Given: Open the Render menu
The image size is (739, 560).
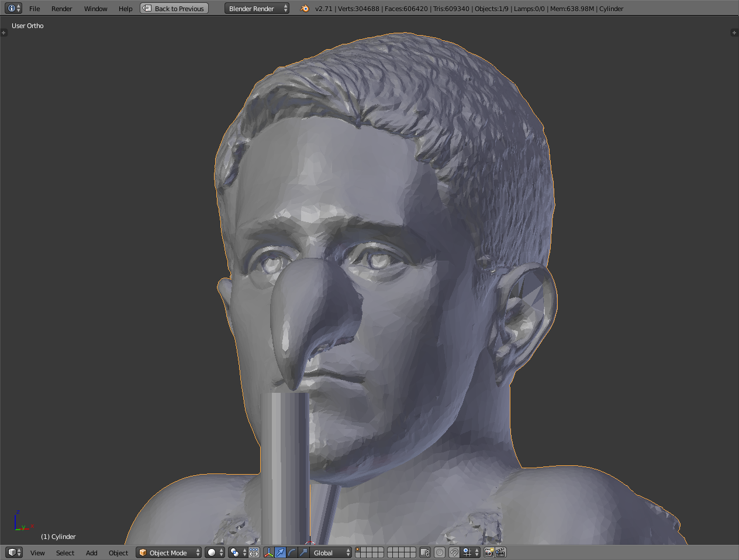Looking at the screenshot, I should coord(61,9).
